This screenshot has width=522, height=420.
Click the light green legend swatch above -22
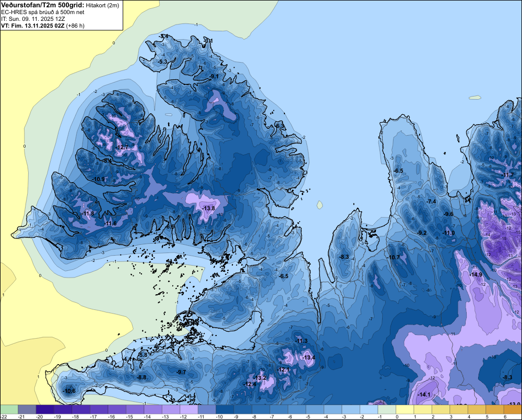point(9,409)
